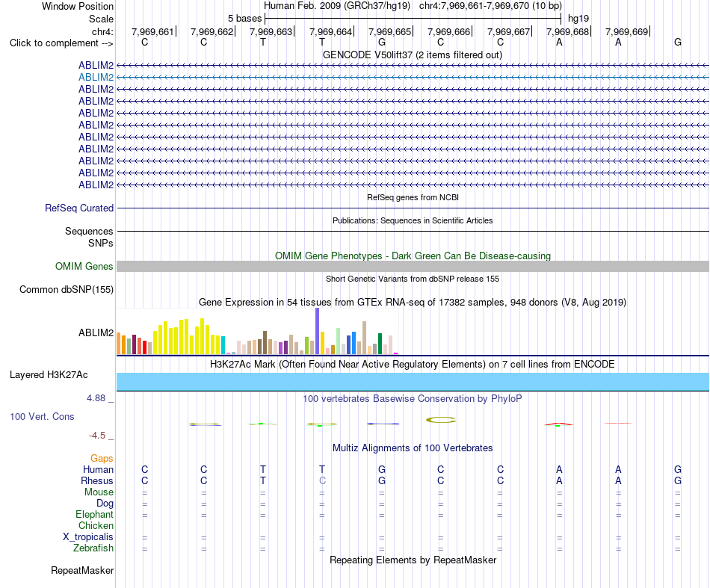Click '100 vertebrates Basewise Conservation by PhyloP' title

[x=413, y=399]
